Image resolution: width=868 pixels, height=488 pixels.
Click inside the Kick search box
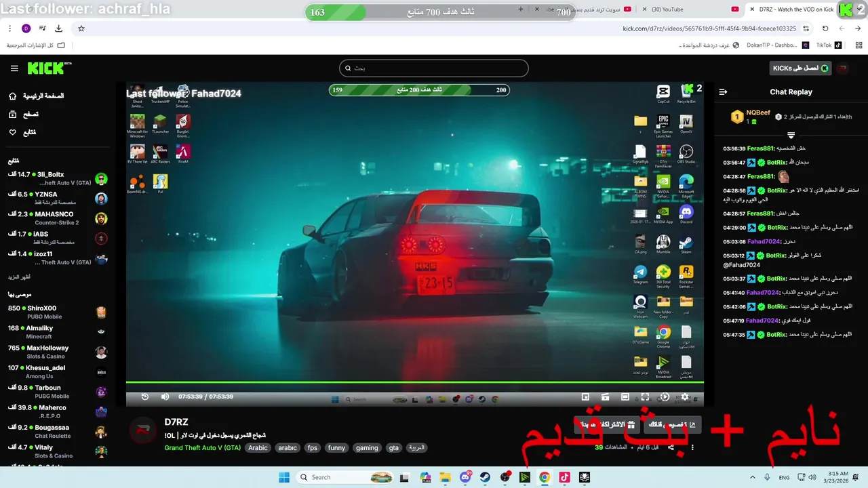tap(434, 68)
